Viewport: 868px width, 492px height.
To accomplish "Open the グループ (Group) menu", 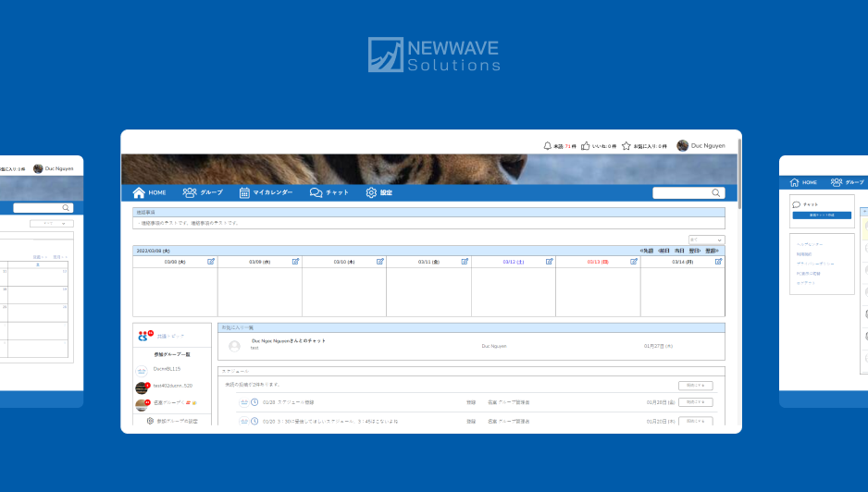I will (203, 193).
